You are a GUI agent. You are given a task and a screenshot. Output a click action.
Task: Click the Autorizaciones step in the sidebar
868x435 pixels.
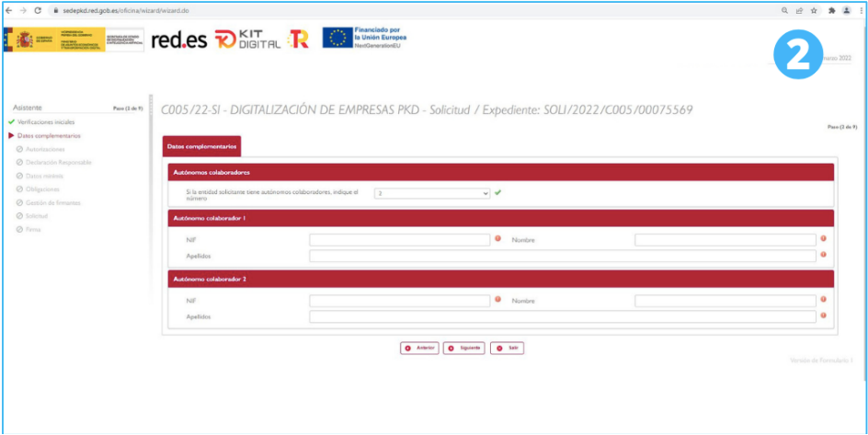(45, 149)
